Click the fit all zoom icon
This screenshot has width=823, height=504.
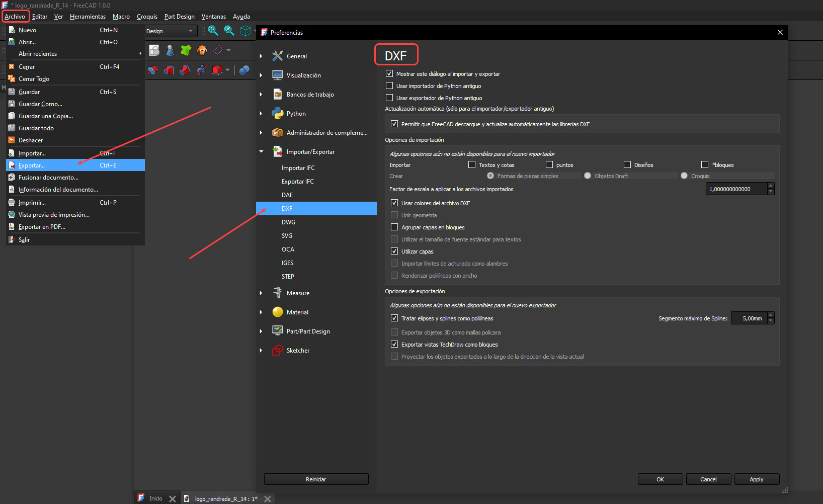(213, 31)
